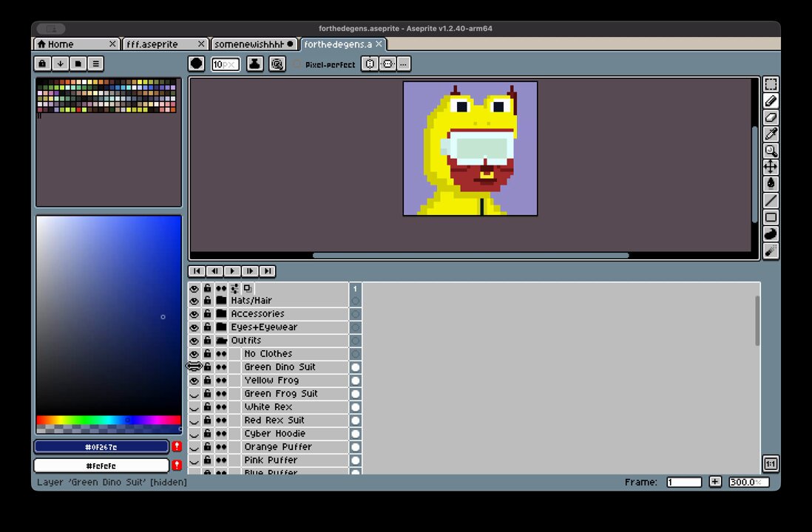Hide the Hats/Hair layer group

pos(194,301)
